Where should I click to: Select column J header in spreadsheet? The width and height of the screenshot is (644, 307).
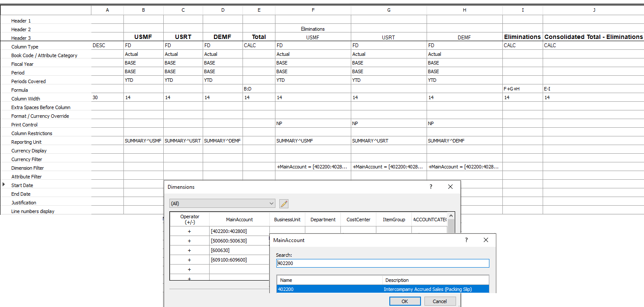(x=593, y=10)
